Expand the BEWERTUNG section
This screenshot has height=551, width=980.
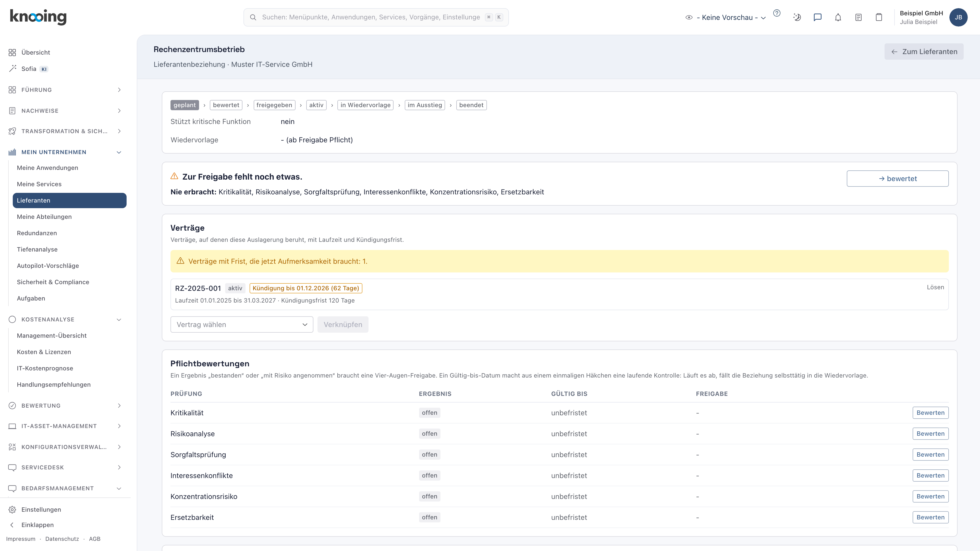coord(65,406)
